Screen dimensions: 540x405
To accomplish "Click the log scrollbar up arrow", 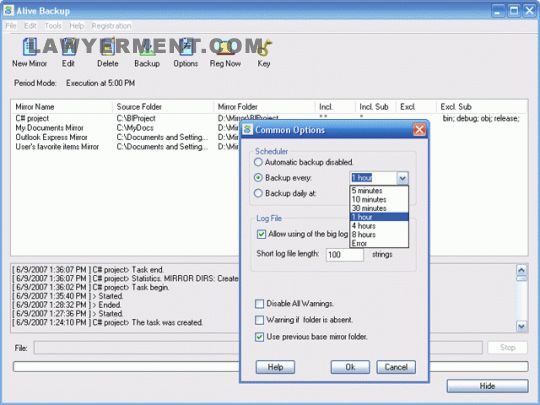I will (521, 270).
